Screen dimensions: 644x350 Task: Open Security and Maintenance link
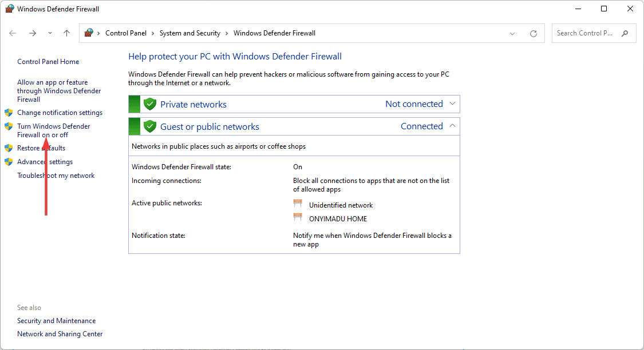56,321
